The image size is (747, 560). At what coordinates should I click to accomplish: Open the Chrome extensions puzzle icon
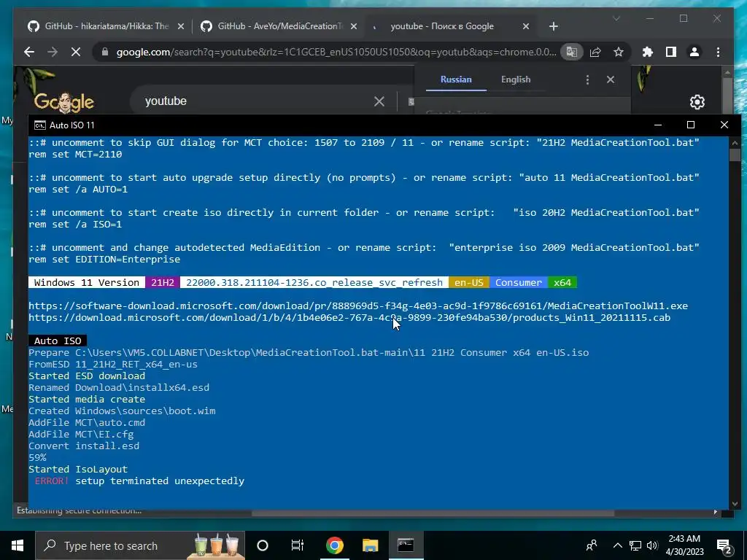(x=648, y=52)
